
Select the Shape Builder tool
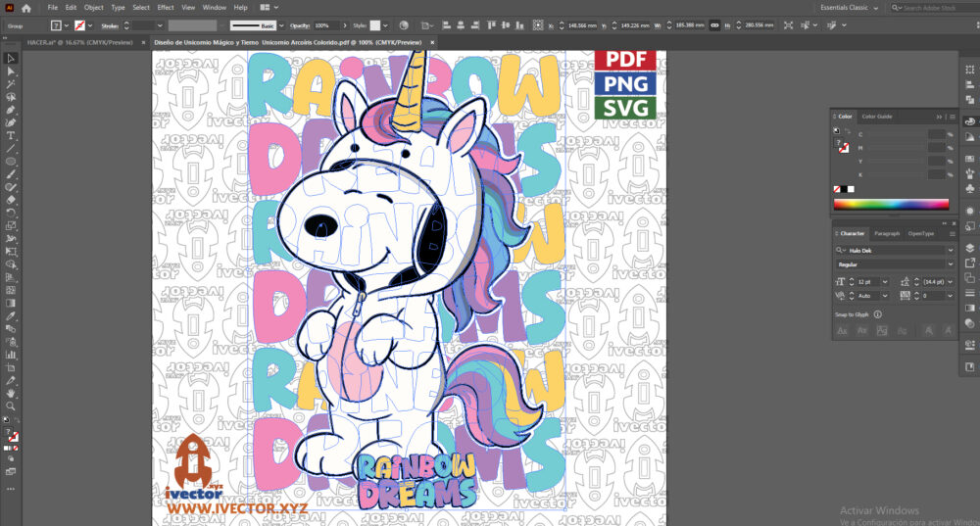tap(11, 264)
